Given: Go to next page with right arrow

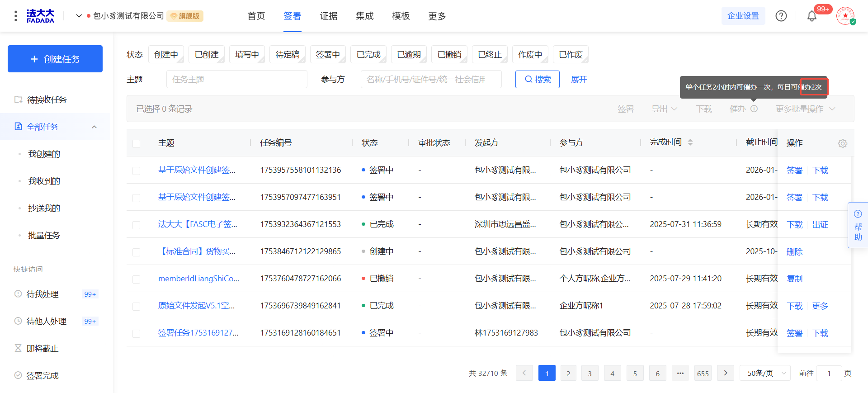Looking at the screenshot, I should [726, 373].
